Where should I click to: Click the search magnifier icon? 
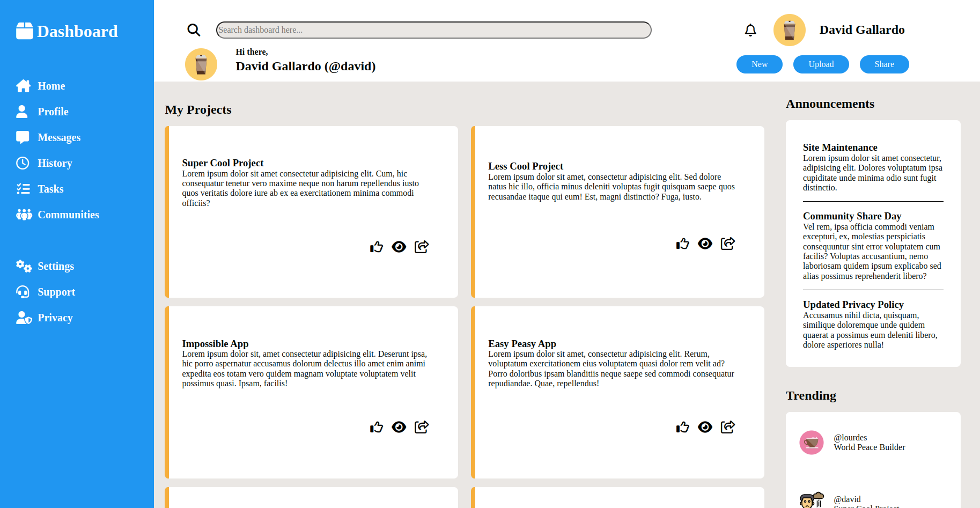[194, 30]
